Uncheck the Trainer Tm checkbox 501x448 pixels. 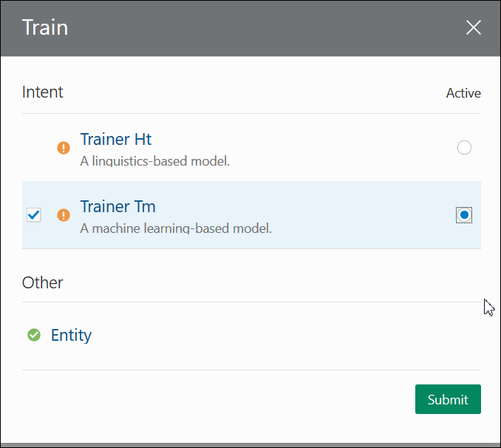[x=34, y=215]
